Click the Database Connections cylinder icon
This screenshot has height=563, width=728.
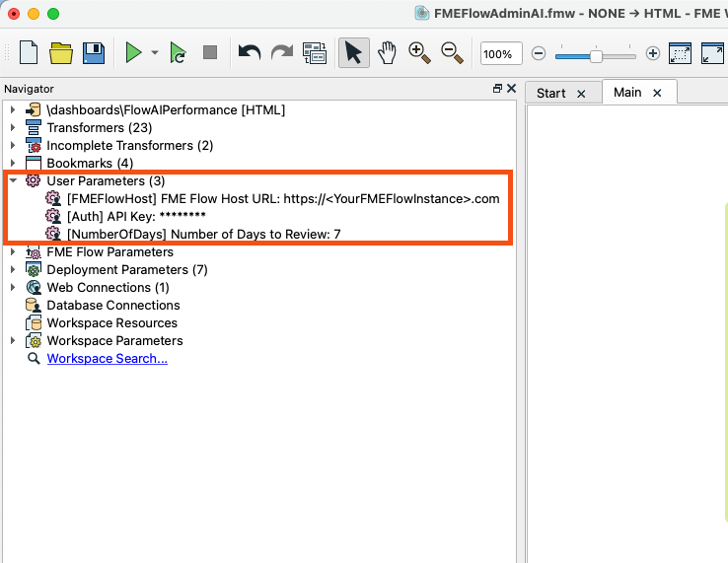point(33,305)
